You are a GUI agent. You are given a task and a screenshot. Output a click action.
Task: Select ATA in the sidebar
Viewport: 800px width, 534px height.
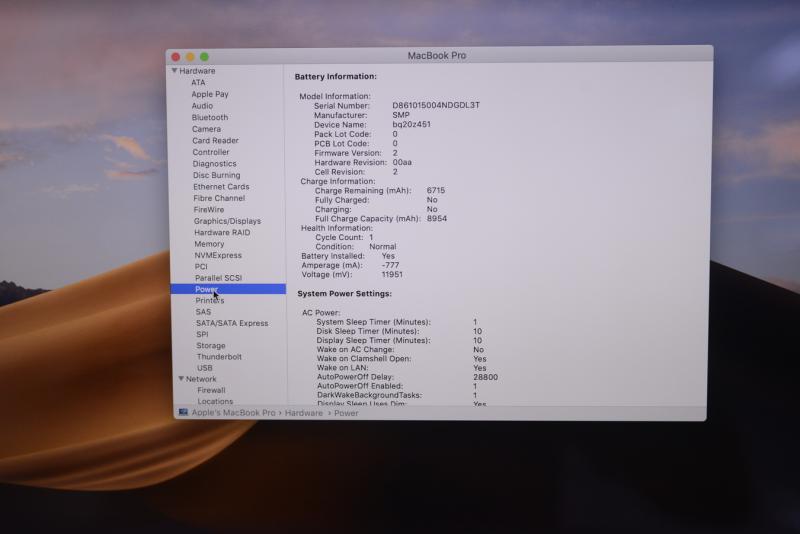click(x=198, y=83)
